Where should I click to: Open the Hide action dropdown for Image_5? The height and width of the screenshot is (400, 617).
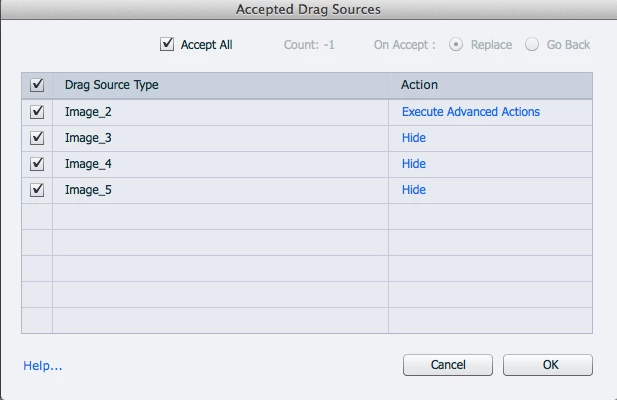tap(414, 190)
